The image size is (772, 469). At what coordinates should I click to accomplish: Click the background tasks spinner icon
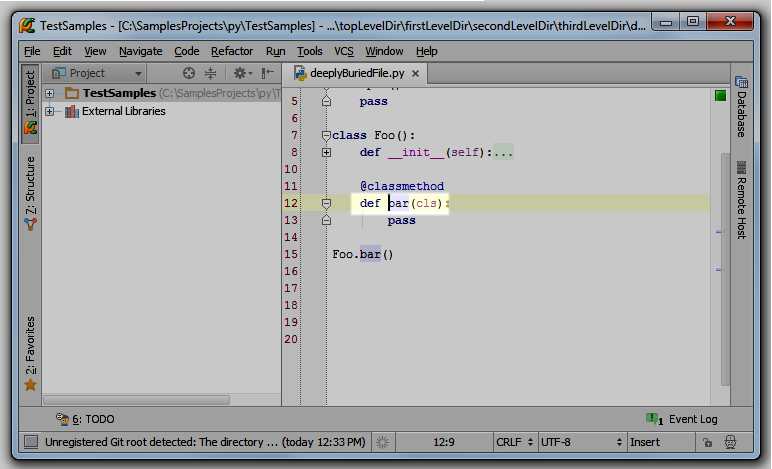pos(382,442)
